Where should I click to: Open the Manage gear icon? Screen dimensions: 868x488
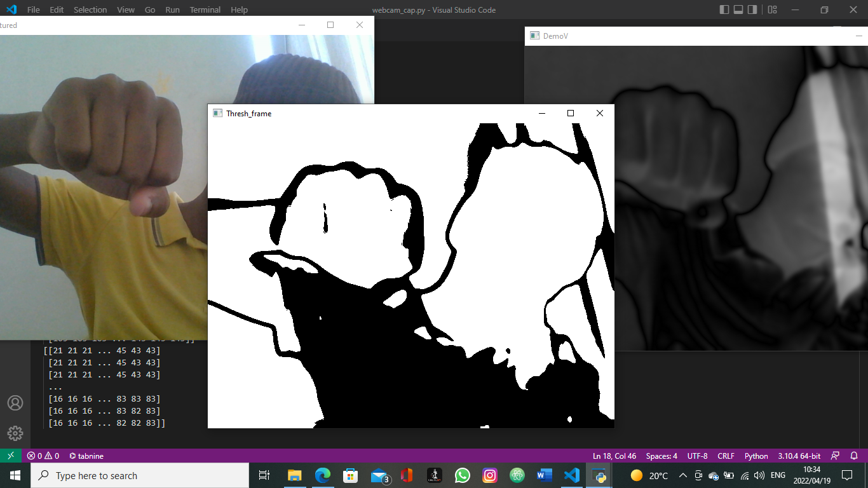click(15, 433)
